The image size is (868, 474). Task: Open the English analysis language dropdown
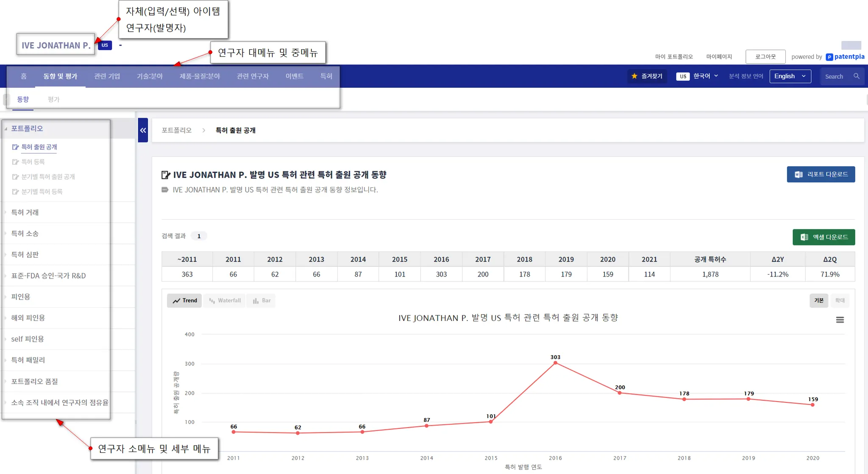coord(790,76)
